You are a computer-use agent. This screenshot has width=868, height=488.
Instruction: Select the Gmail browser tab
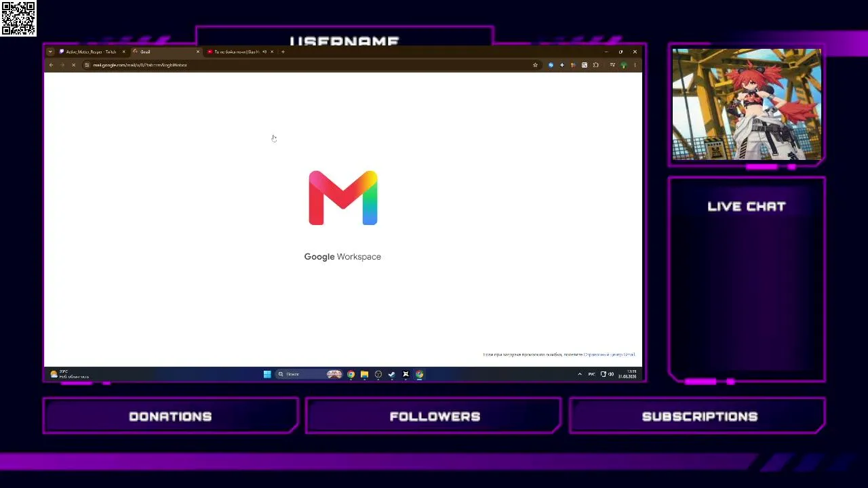coord(166,52)
